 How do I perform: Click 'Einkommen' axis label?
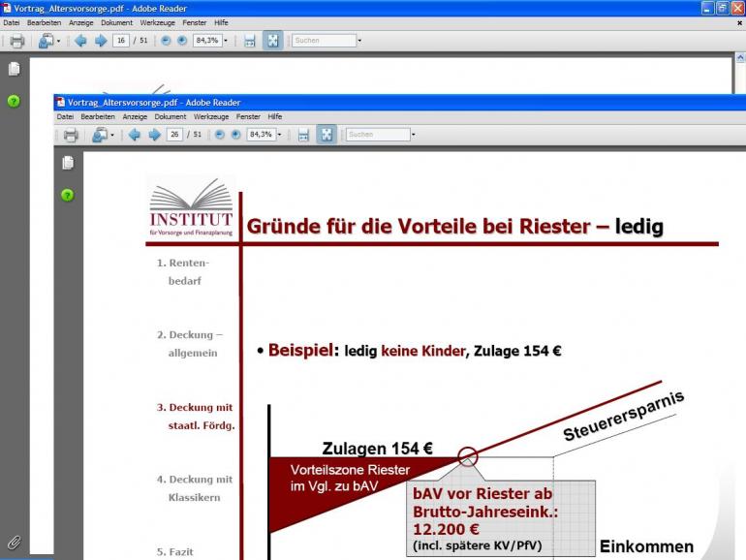[x=646, y=546]
